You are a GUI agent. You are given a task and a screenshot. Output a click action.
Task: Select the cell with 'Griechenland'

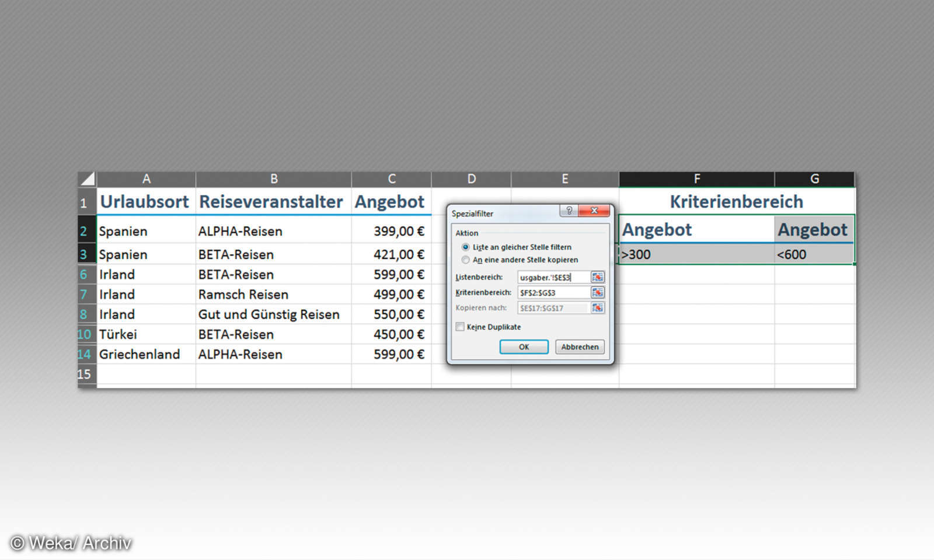[140, 354]
